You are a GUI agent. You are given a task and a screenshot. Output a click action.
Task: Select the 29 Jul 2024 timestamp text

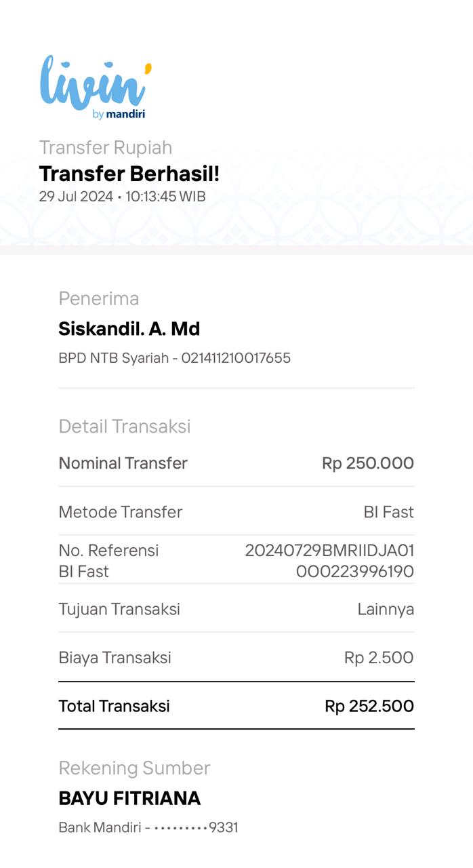click(122, 197)
